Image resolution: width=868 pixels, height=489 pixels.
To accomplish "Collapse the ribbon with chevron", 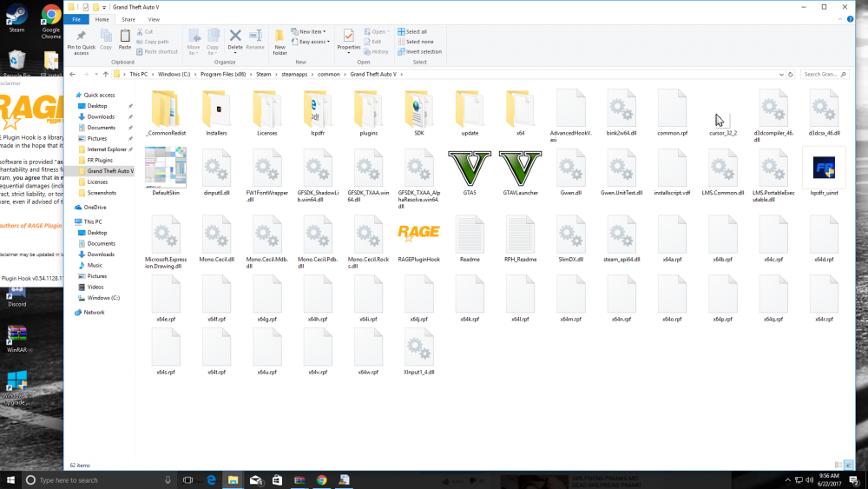I will (x=839, y=19).
